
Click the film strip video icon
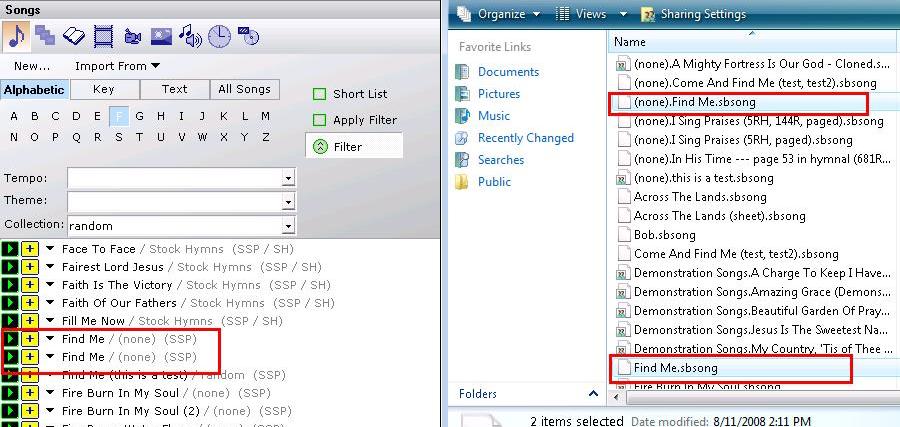[103, 37]
